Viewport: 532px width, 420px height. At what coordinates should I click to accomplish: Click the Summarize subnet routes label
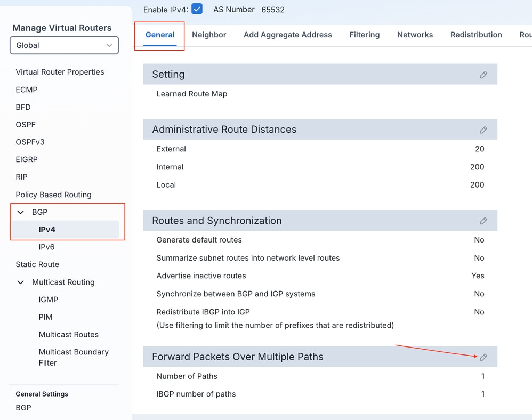point(248,258)
